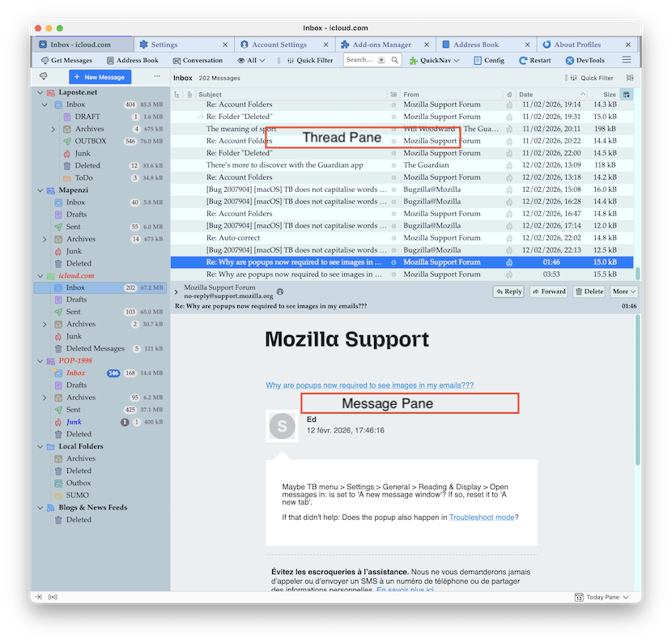Click the New Message button

100,77
